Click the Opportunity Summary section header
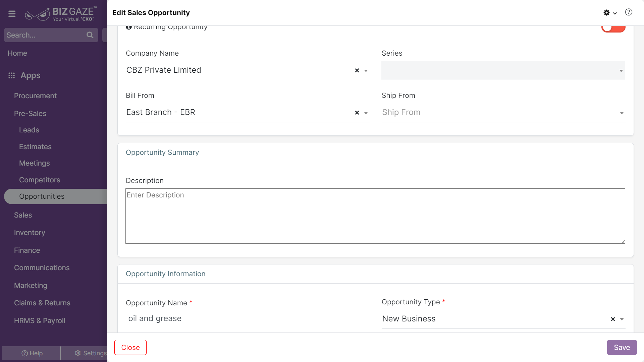The height and width of the screenshot is (362, 644). coord(162,153)
